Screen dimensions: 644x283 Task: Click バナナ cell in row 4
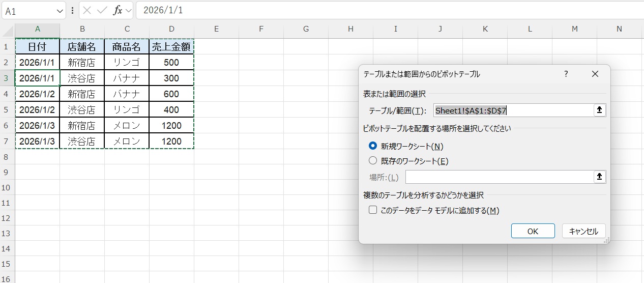tap(127, 94)
